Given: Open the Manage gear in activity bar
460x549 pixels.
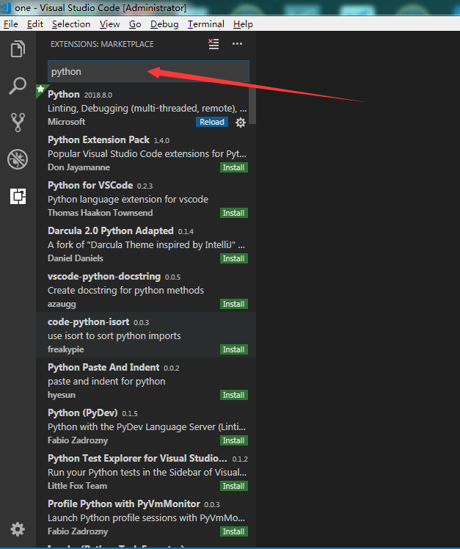Looking at the screenshot, I should [x=18, y=529].
